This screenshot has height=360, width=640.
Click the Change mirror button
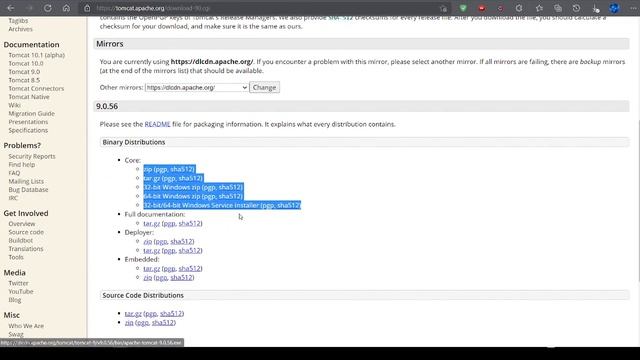(264, 87)
